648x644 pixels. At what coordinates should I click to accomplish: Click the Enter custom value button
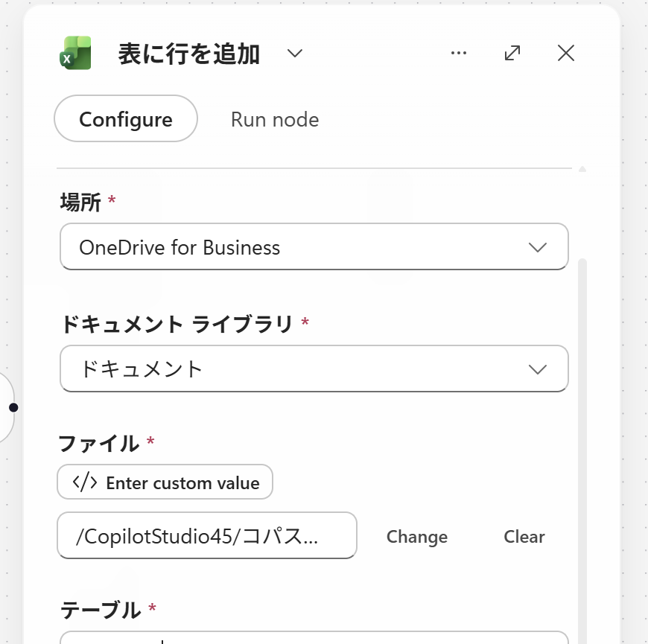coord(165,482)
